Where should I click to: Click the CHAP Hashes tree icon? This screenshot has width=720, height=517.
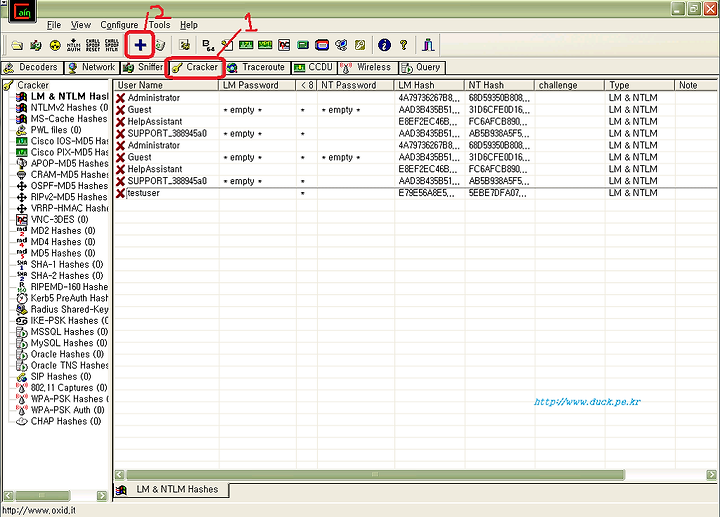click(22, 421)
